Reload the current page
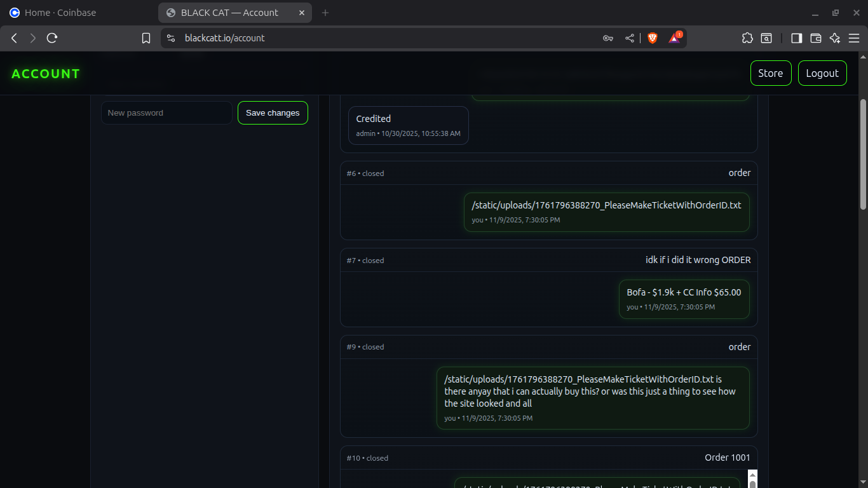Viewport: 868px width, 488px height. click(x=52, y=38)
